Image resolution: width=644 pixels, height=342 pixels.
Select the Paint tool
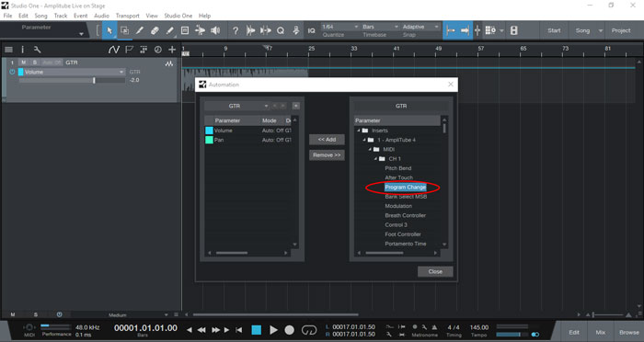[x=169, y=30]
